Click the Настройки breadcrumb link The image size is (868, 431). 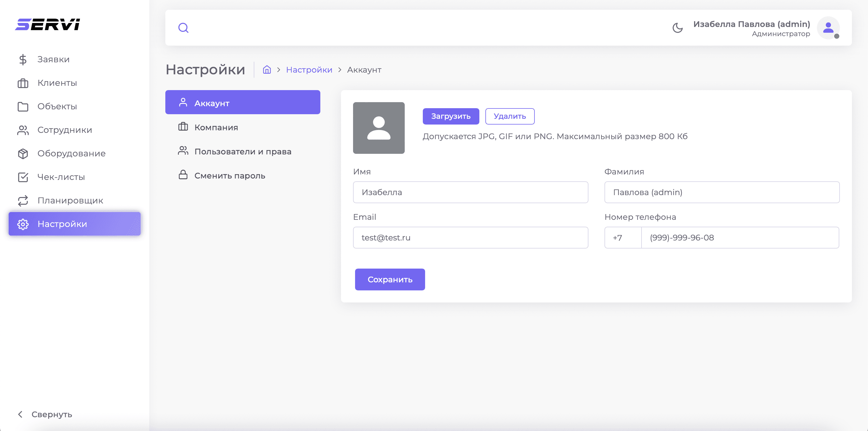point(309,70)
